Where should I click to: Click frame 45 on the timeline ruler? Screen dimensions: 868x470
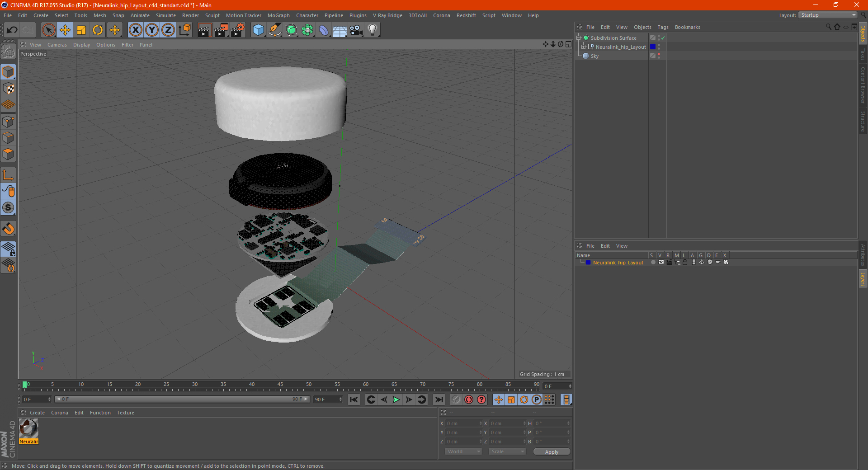[280, 385]
